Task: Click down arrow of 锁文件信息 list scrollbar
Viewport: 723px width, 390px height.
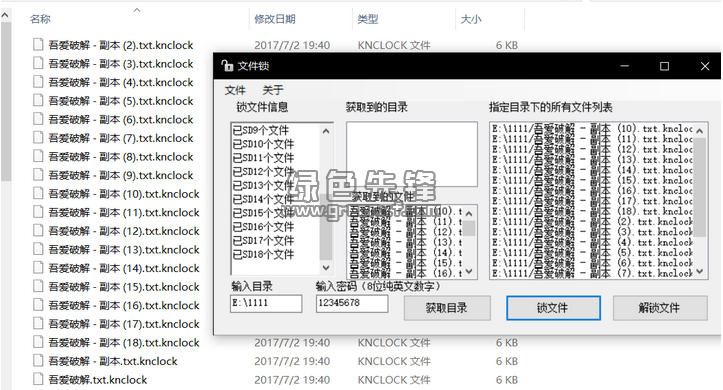Action: pyautogui.click(x=326, y=267)
